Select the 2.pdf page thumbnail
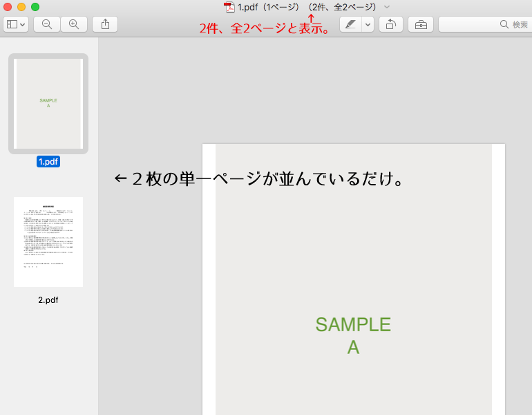532x415 pixels. pos(48,242)
